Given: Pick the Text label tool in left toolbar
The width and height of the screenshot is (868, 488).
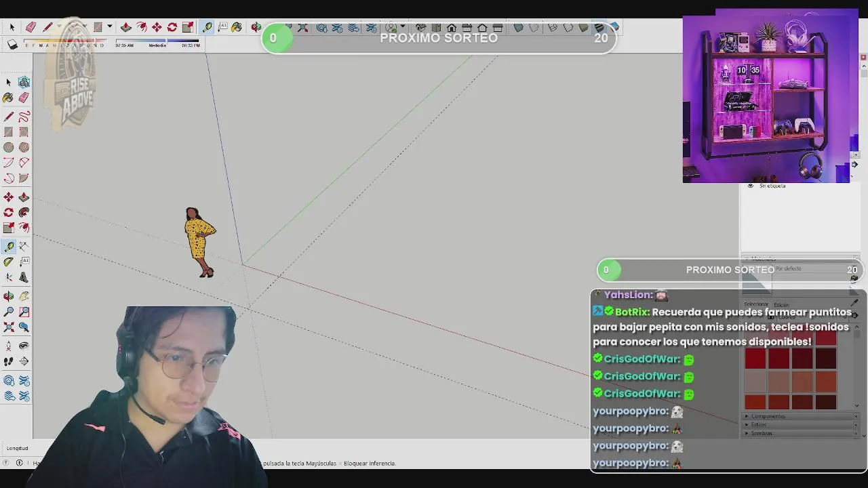Looking at the screenshot, I should 24,262.
